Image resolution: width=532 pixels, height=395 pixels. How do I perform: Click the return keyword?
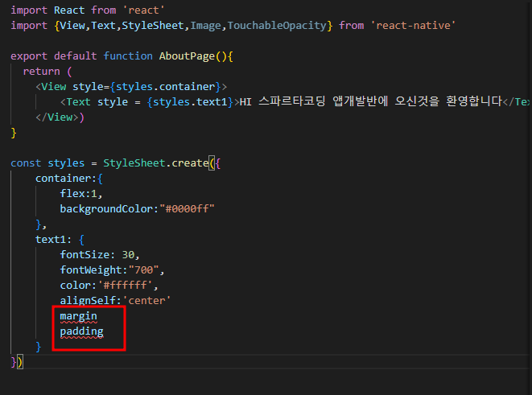[x=41, y=72]
